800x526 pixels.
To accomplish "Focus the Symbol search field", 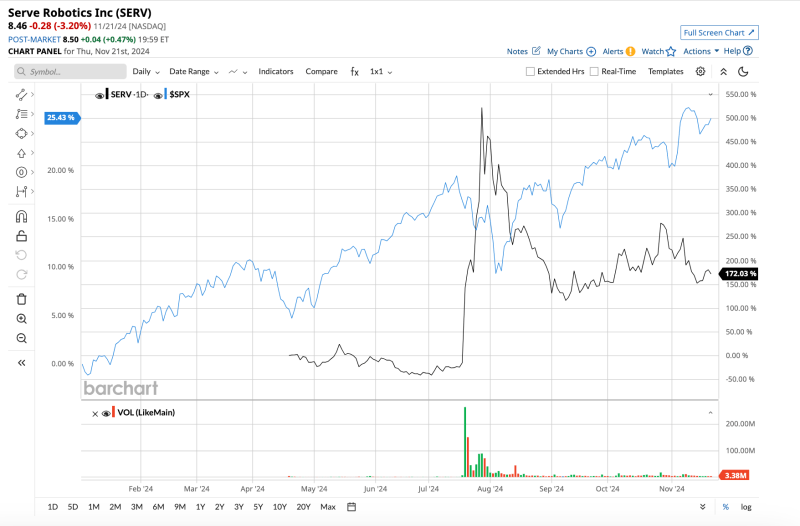I will (70, 71).
